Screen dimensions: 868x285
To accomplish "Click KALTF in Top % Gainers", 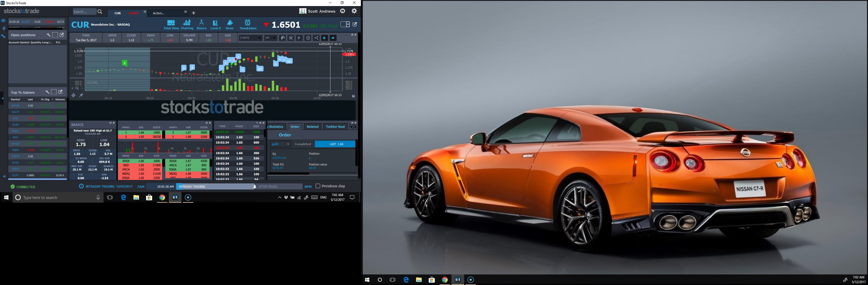I will point(16,112).
